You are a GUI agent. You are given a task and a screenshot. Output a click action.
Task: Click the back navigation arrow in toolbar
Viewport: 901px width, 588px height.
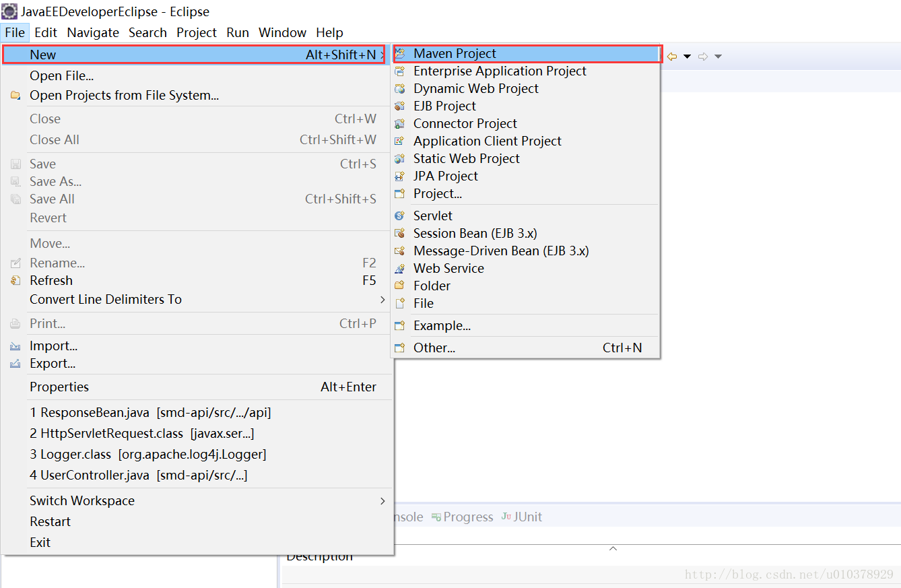(x=672, y=57)
